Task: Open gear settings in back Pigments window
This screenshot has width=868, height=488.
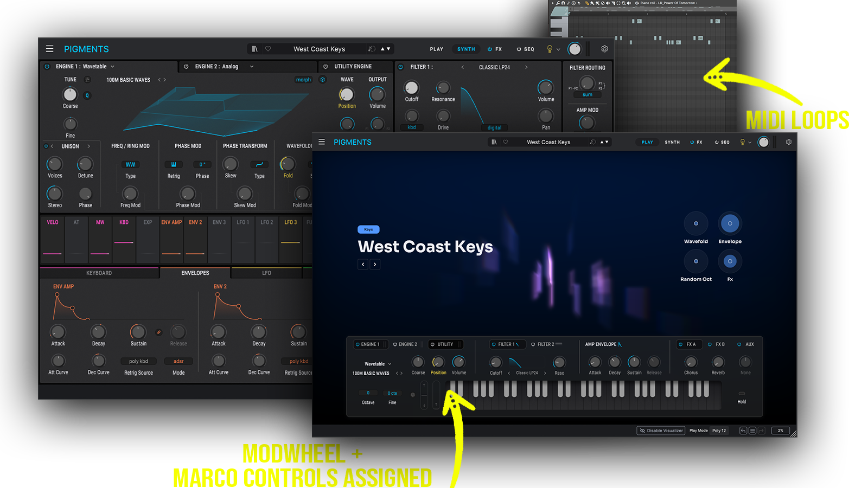Action: (x=604, y=49)
